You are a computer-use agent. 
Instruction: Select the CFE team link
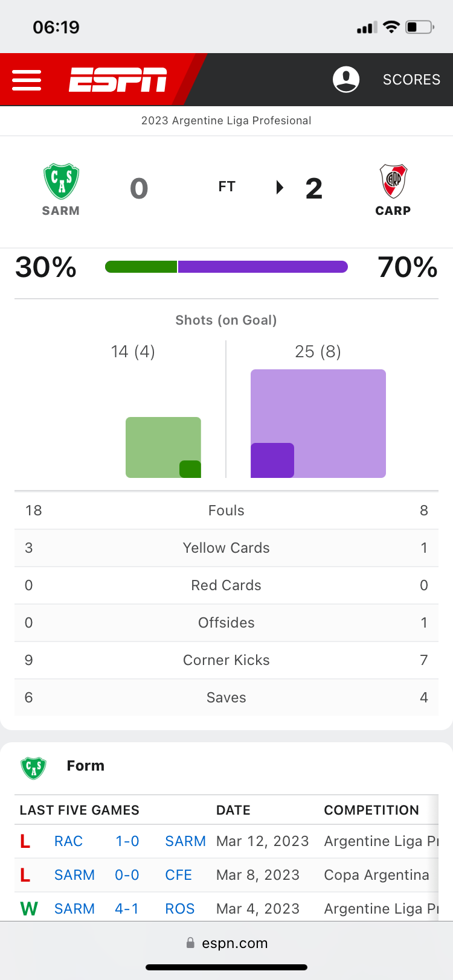coord(179,875)
